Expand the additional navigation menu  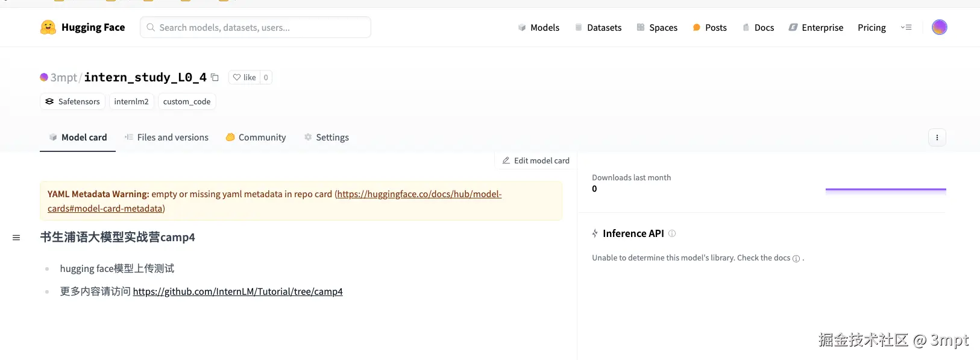pos(906,27)
